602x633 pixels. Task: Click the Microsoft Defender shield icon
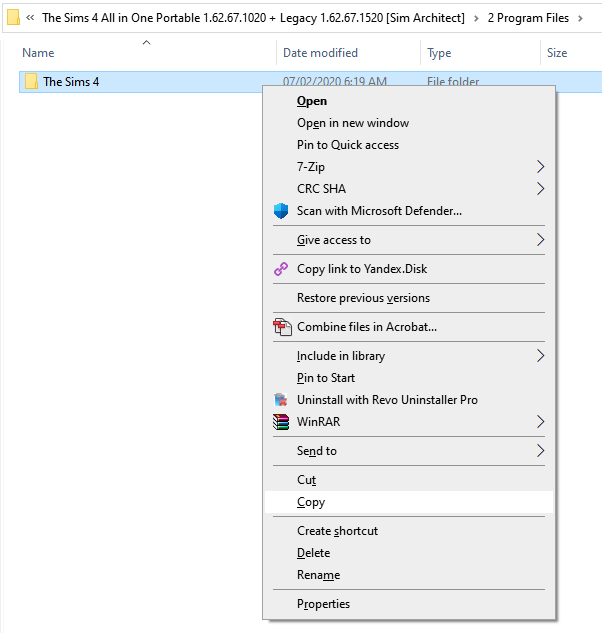pyautogui.click(x=281, y=211)
